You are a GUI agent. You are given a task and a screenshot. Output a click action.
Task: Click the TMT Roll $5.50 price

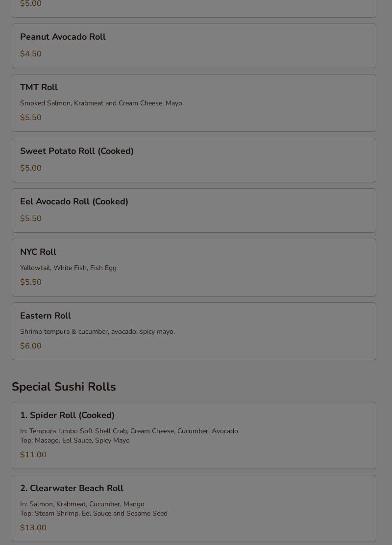(x=30, y=118)
